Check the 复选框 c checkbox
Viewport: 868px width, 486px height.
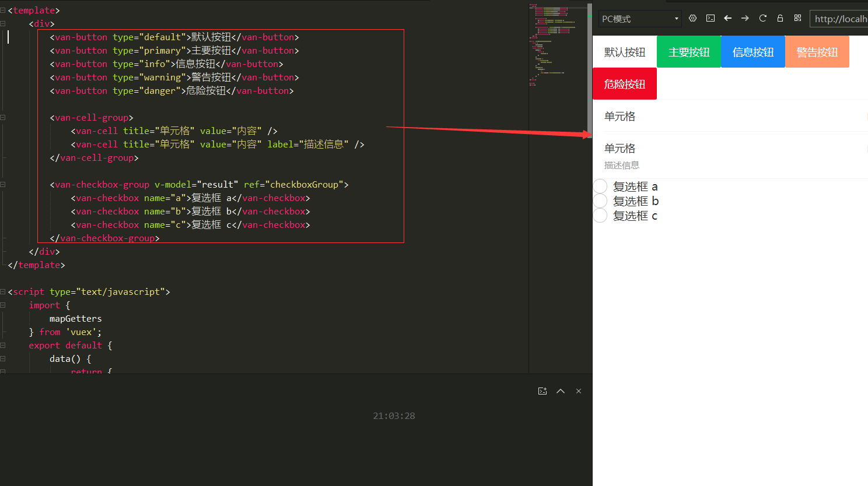coord(600,215)
